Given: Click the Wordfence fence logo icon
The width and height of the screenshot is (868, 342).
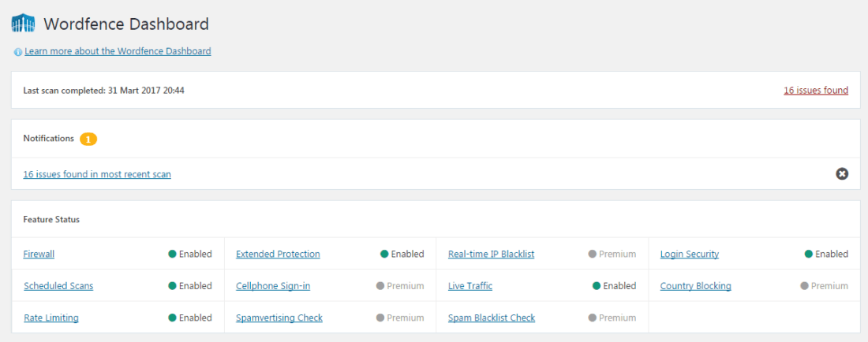Looking at the screenshot, I should coord(23,24).
